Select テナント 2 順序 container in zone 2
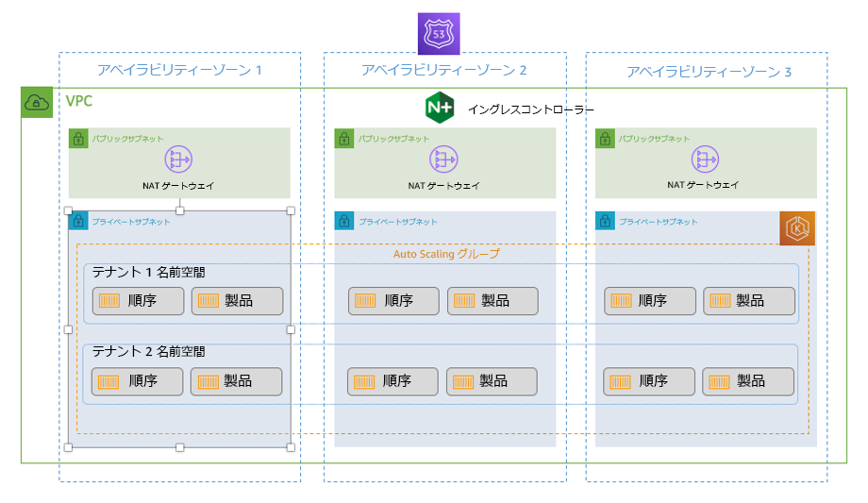 392,381
